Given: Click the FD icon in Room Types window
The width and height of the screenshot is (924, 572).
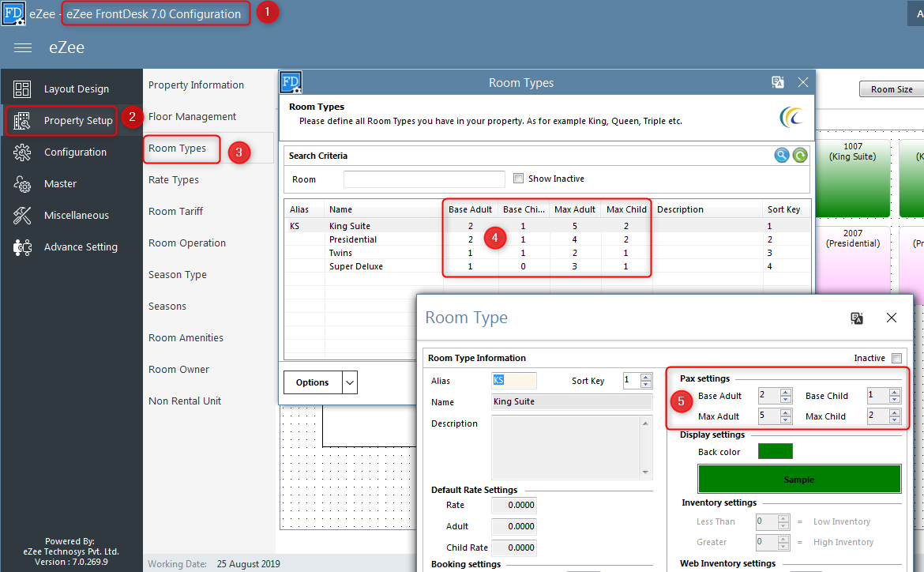Looking at the screenshot, I should [291, 82].
